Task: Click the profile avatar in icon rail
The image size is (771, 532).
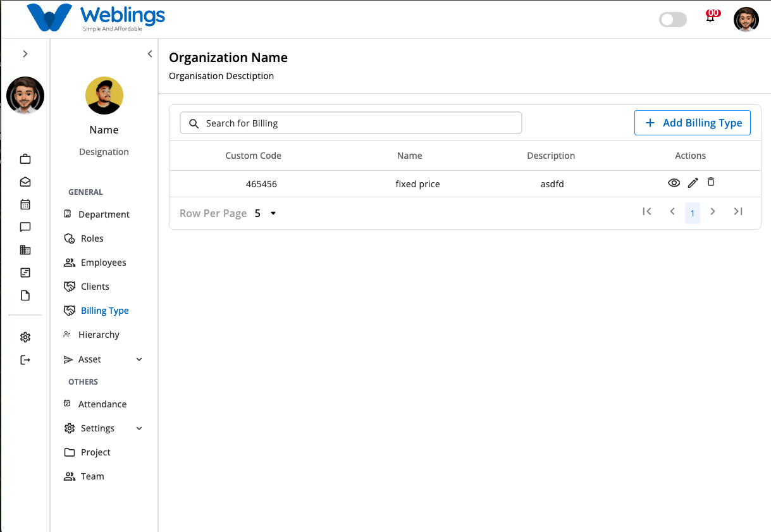Action: point(25,96)
